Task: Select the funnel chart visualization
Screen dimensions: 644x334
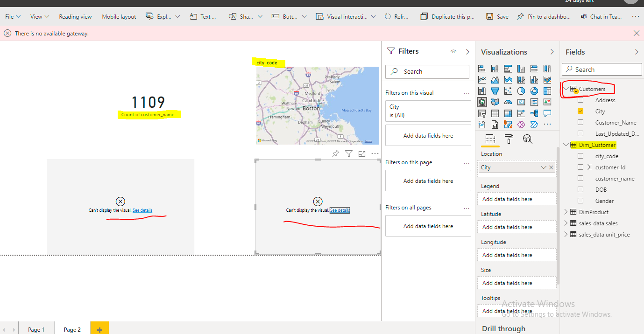Action: tap(495, 91)
